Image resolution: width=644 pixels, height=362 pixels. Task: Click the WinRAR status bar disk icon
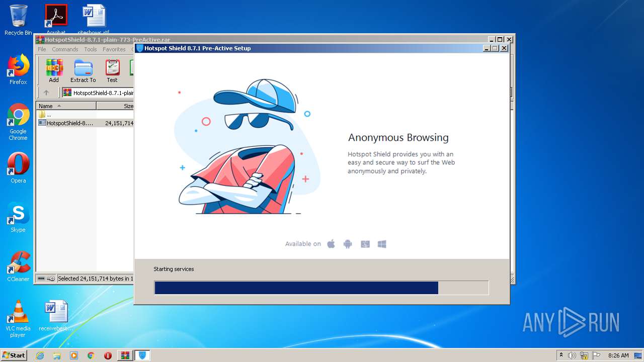pos(42,279)
